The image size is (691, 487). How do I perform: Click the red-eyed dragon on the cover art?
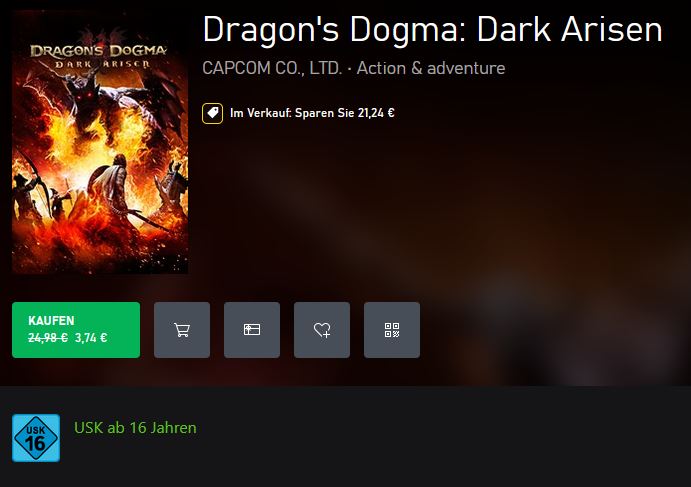(x=90, y=95)
